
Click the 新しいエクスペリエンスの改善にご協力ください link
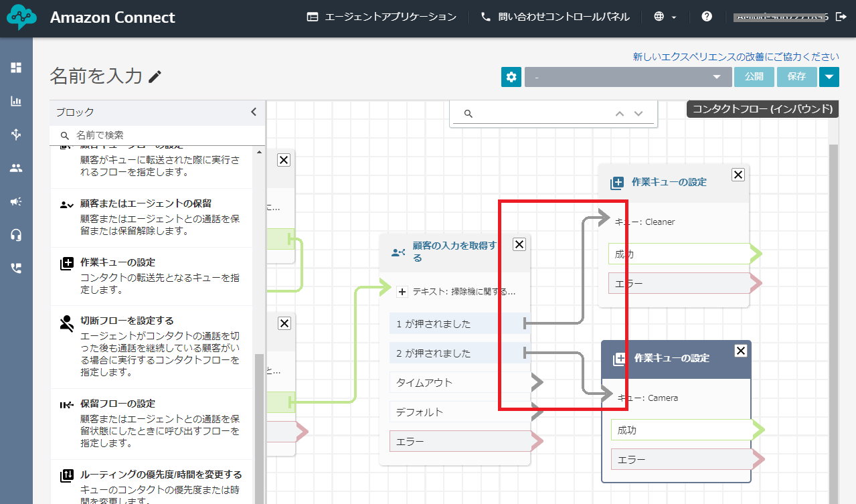736,57
